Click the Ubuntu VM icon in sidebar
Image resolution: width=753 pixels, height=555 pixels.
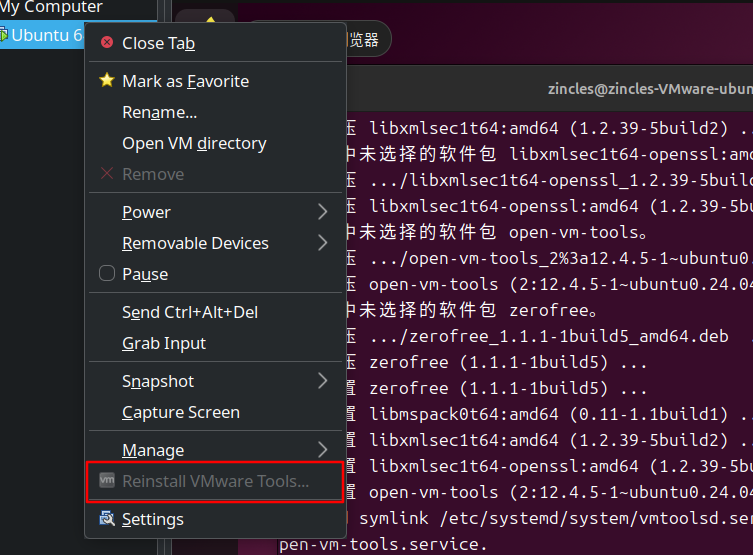tap(3, 35)
